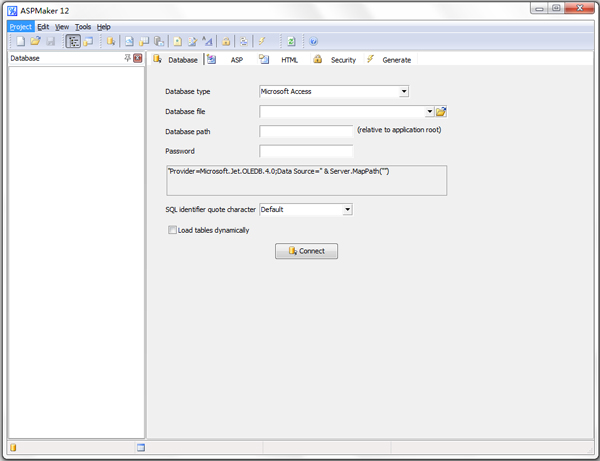
Task: Expand the Database type dropdown
Action: click(x=403, y=91)
